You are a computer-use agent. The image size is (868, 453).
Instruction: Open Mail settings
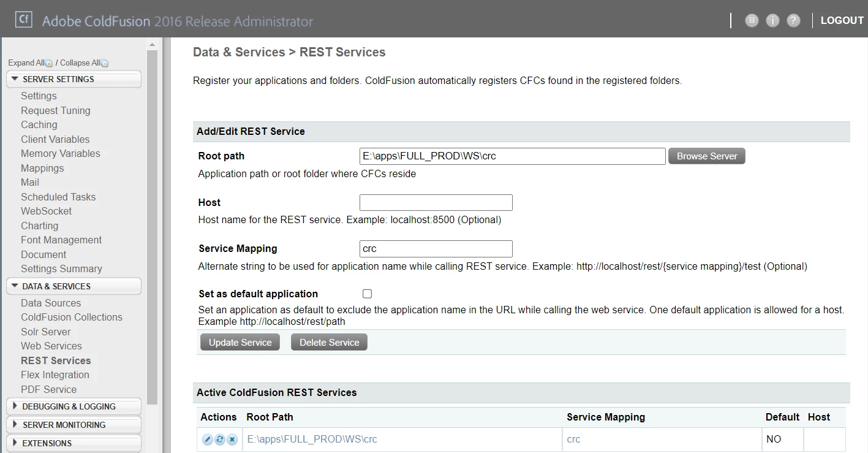(30, 182)
